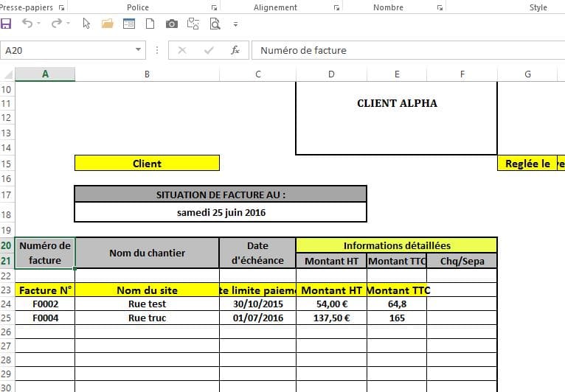Image resolution: width=565 pixels, height=392 pixels.
Task: Open print preview magnifier icon
Action: (215, 24)
